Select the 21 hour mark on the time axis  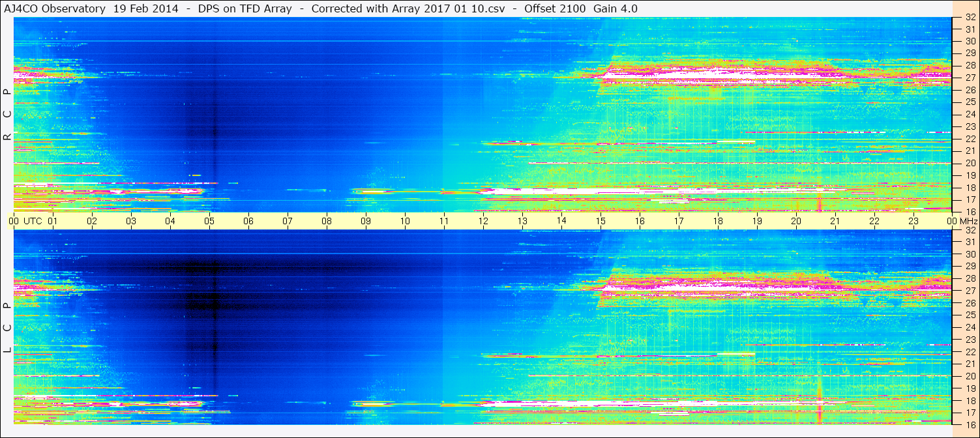(x=835, y=221)
